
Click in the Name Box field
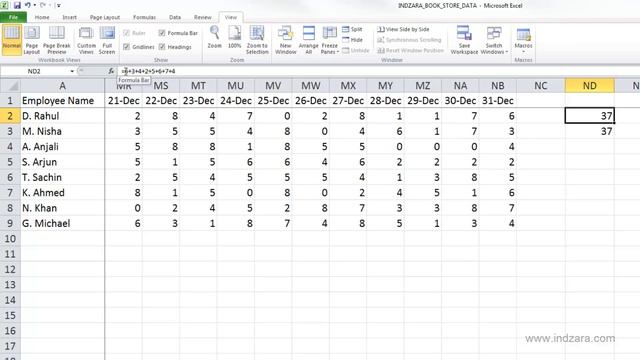pos(35,71)
